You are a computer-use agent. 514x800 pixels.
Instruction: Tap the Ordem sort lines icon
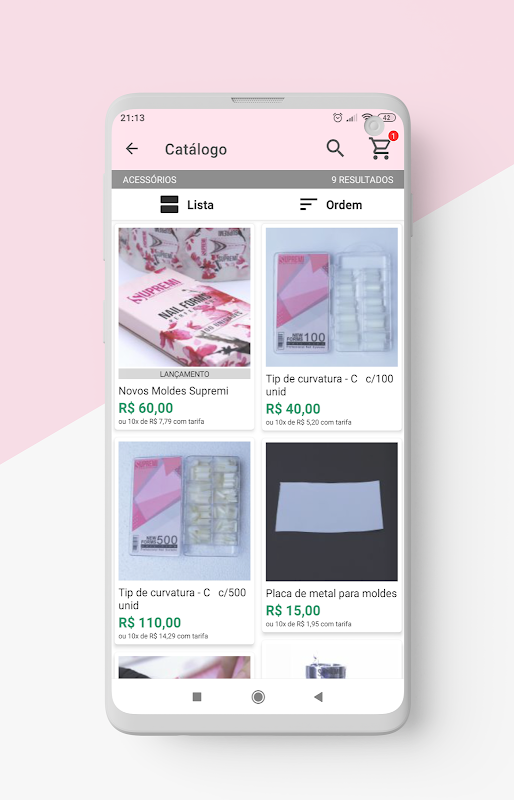coord(308,205)
